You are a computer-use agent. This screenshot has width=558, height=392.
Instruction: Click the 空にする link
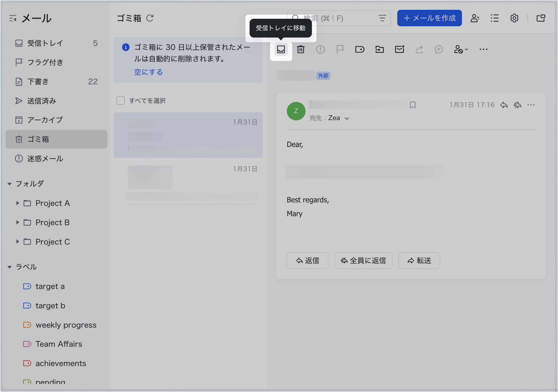coord(148,72)
